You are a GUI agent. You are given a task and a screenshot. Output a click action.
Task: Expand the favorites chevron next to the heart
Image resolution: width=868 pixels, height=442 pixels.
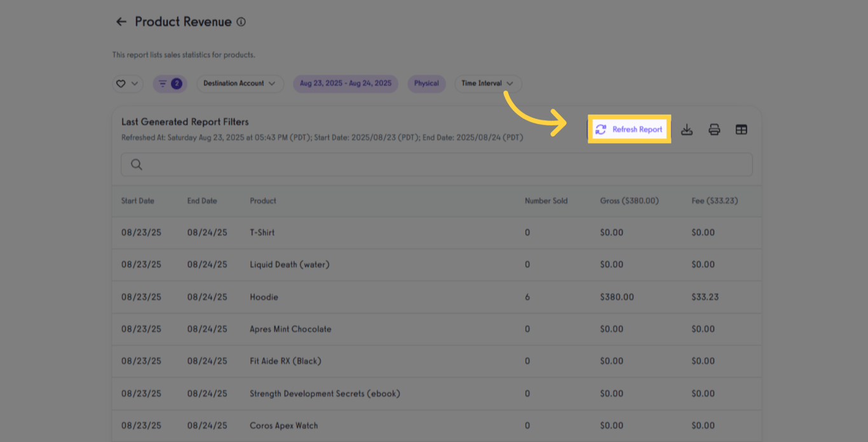coord(134,83)
